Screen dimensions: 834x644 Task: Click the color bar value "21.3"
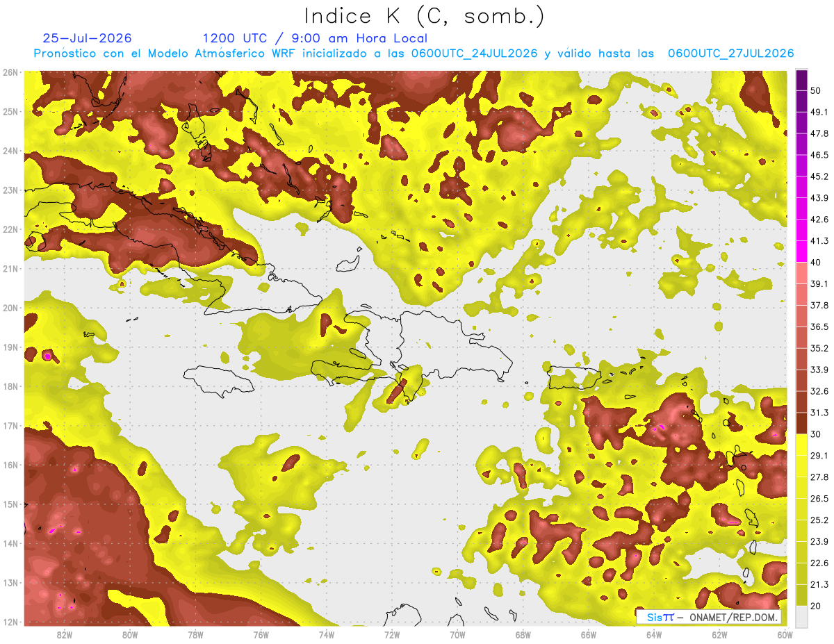819,585
